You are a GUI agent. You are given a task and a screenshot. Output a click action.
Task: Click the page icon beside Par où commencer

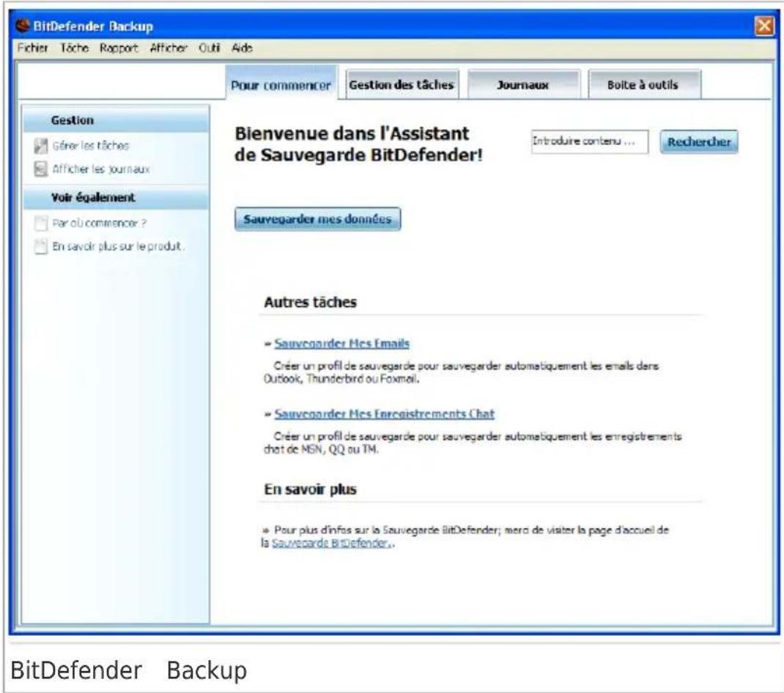(x=40, y=223)
